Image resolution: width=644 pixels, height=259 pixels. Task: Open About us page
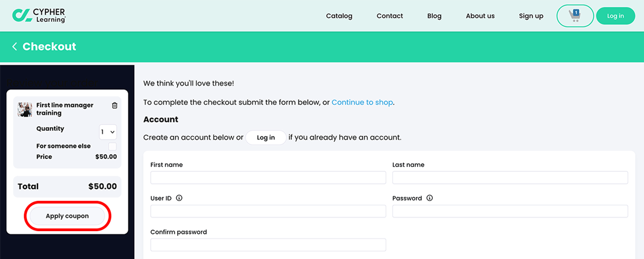480,16
